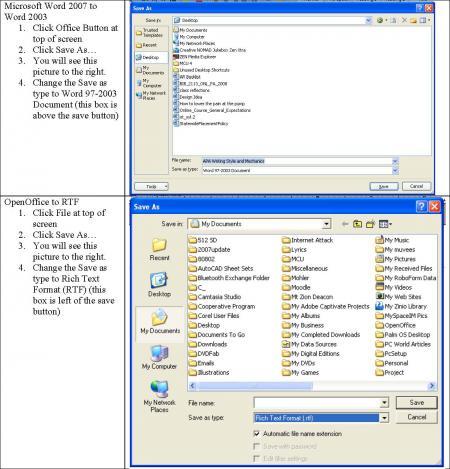Select 'class reflections' document in Word file list
This screenshot has height=469, width=450.
191,90
